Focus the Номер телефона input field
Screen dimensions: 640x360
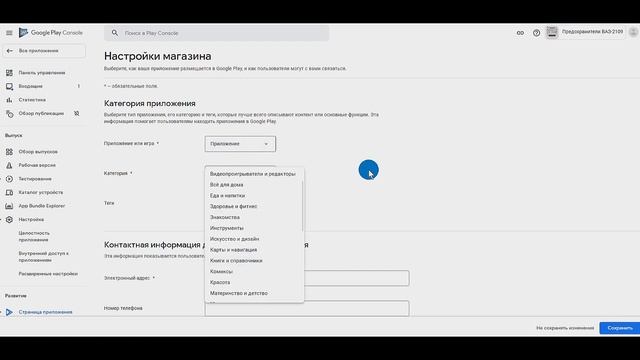coord(307,308)
